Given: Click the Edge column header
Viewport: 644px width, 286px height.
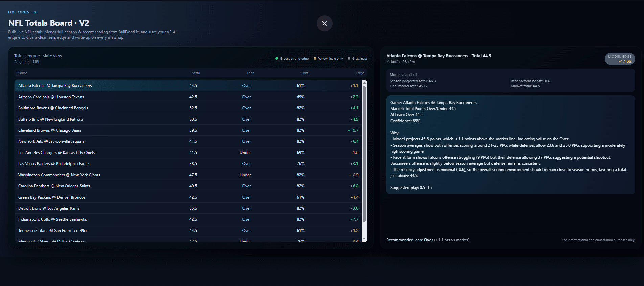Looking at the screenshot, I should tap(360, 73).
